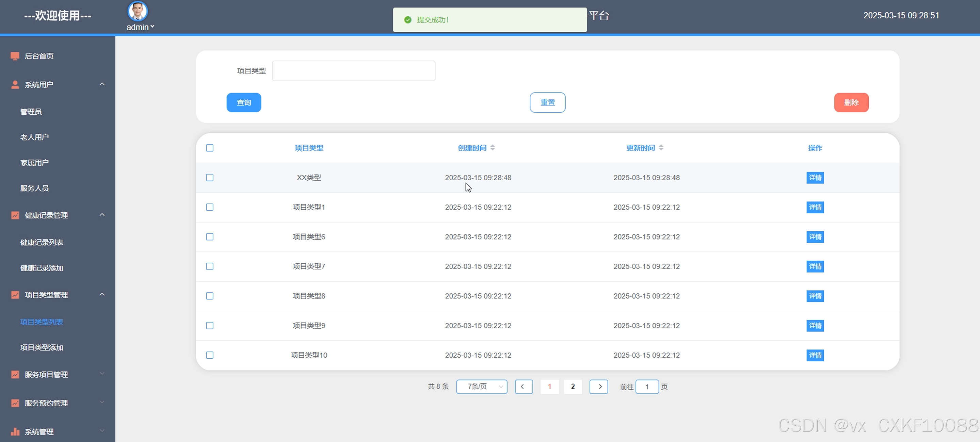
Task: Open the 7条/页 page size dropdown
Action: click(482, 387)
